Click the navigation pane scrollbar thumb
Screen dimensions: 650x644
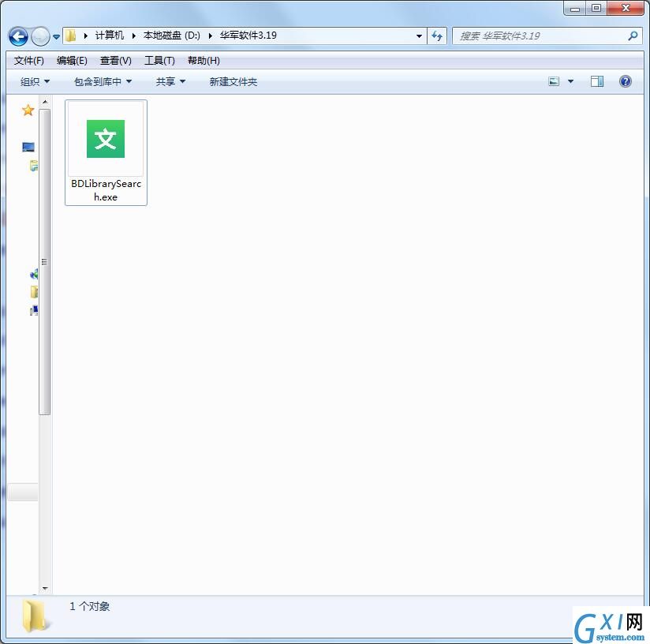pos(45,262)
